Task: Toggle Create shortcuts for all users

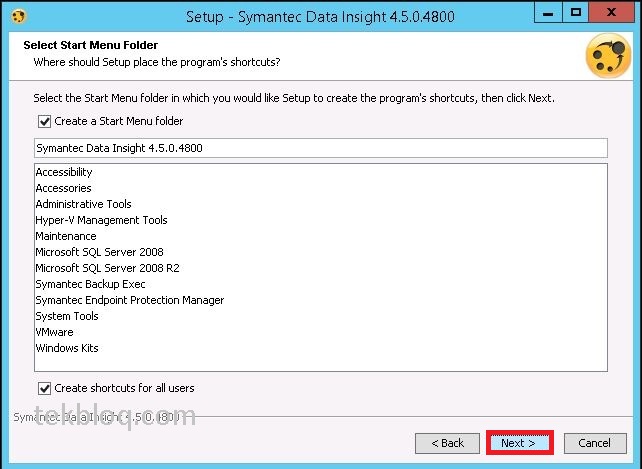Action: 44,388
